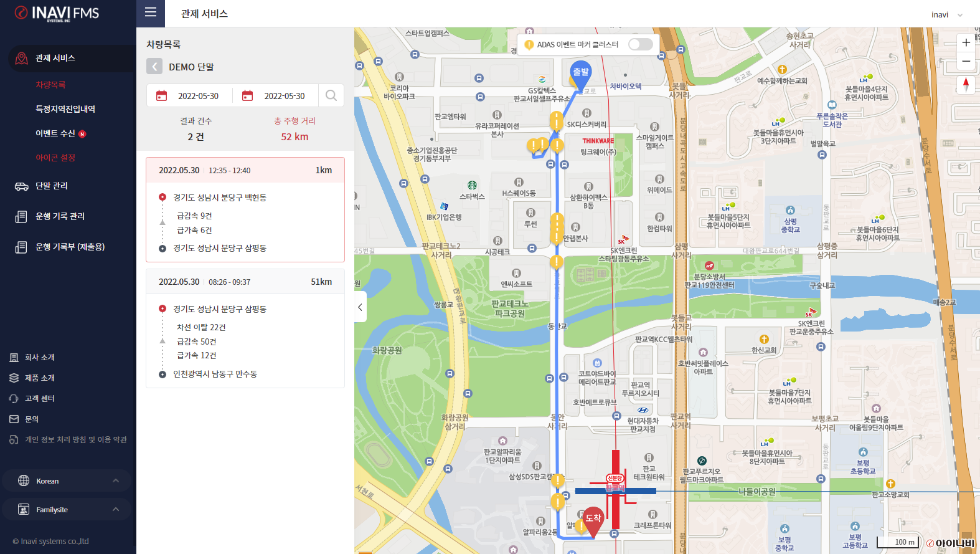Select 특정지역진입내역 submenu item
The height and width of the screenshot is (554, 980).
[x=65, y=109]
